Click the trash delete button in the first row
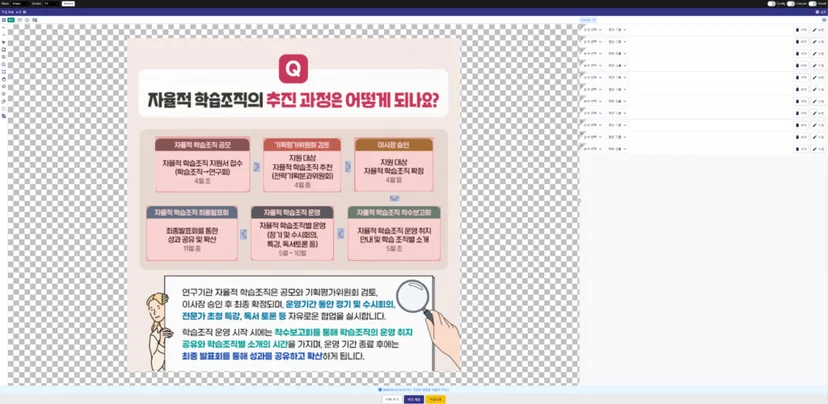Image resolution: width=828 pixels, height=404 pixels. [801, 30]
